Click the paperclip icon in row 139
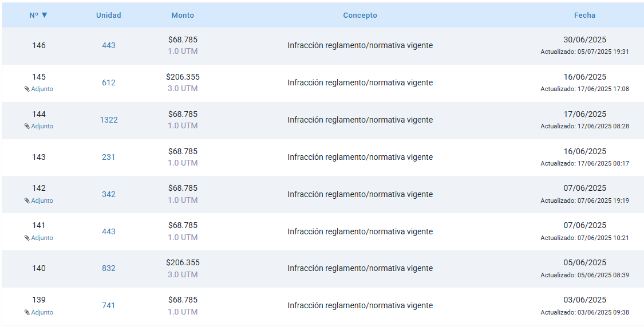 click(x=27, y=313)
